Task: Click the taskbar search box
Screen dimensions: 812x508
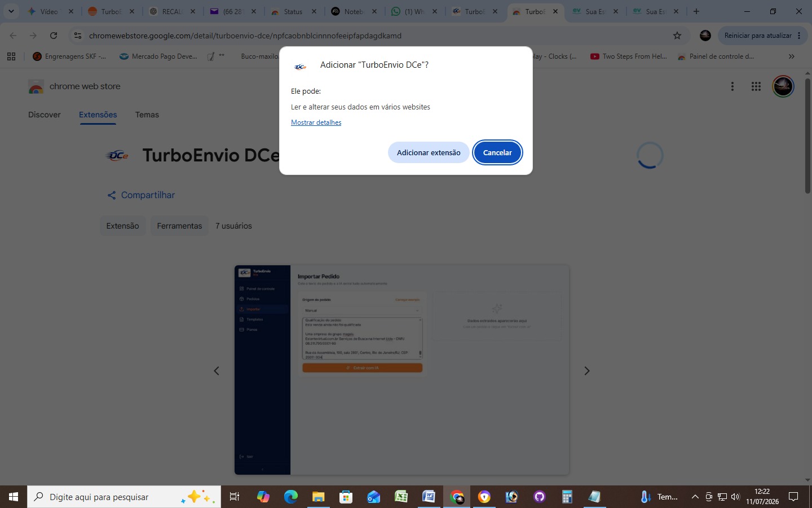Action: [x=124, y=497]
